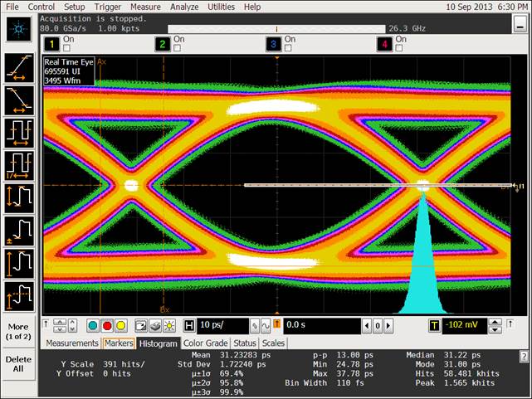Click the yellow Single acquisition button
The image size is (532, 399).
(x=121, y=326)
